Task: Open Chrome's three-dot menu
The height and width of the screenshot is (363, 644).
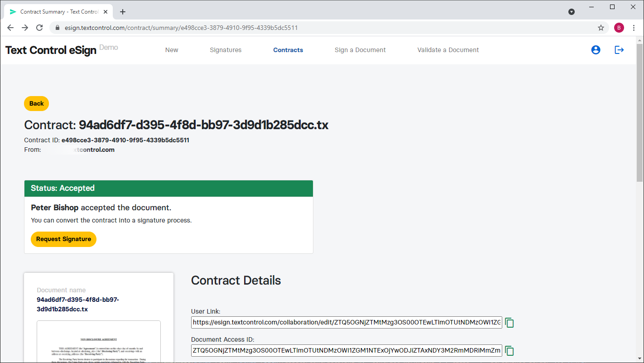Action: (x=634, y=28)
